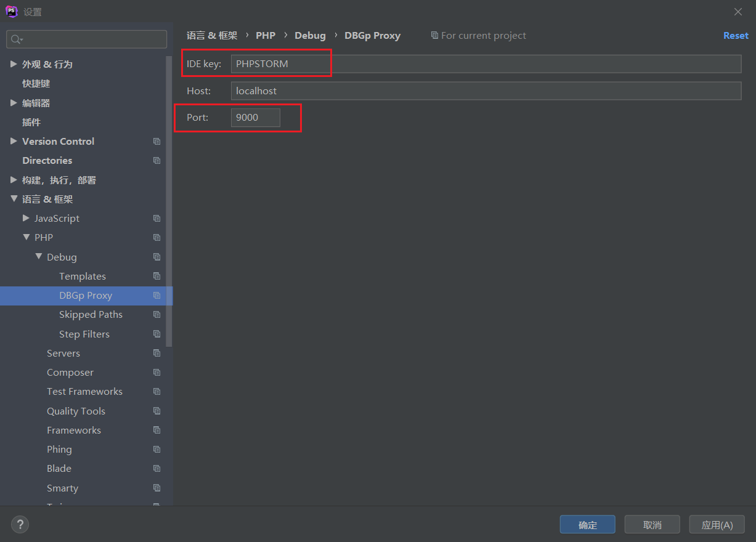
Task: Click the project-scope icon beside Smarty
Action: click(x=156, y=488)
